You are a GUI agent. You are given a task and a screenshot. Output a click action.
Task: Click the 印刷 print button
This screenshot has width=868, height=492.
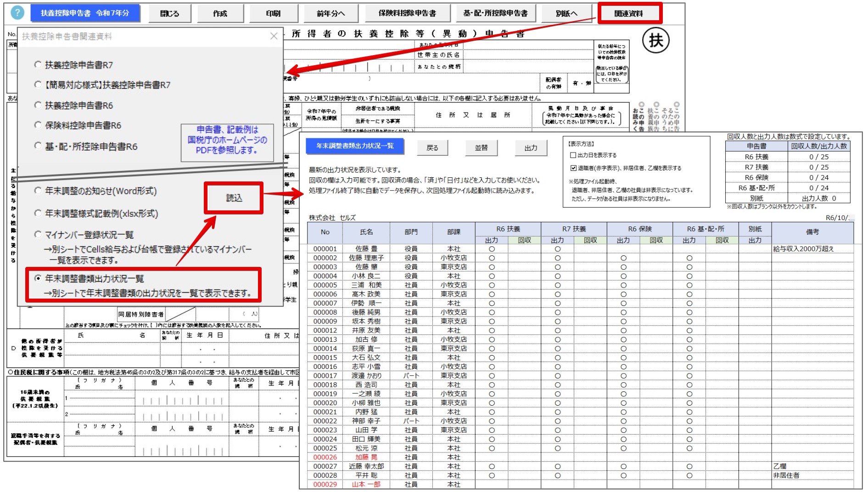point(273,13)
